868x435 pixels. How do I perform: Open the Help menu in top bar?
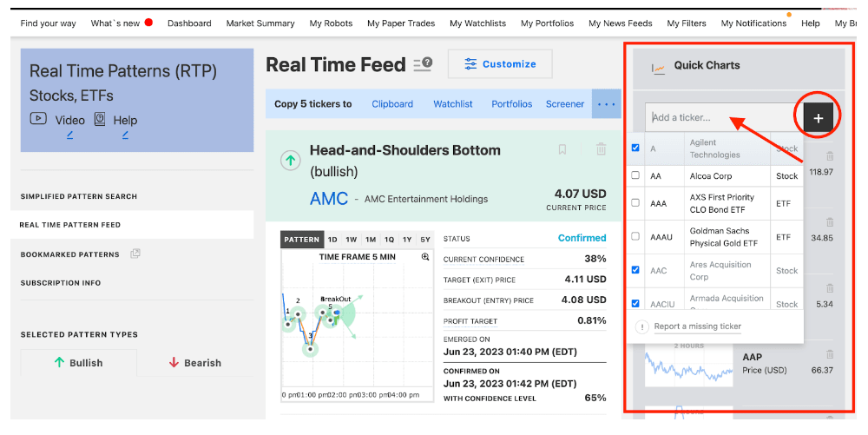point(811,23)
